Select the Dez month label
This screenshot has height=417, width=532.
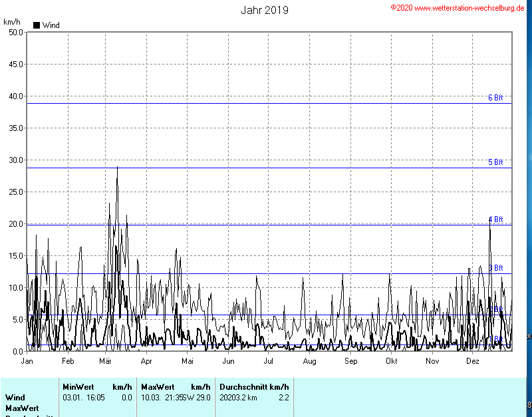473,361
